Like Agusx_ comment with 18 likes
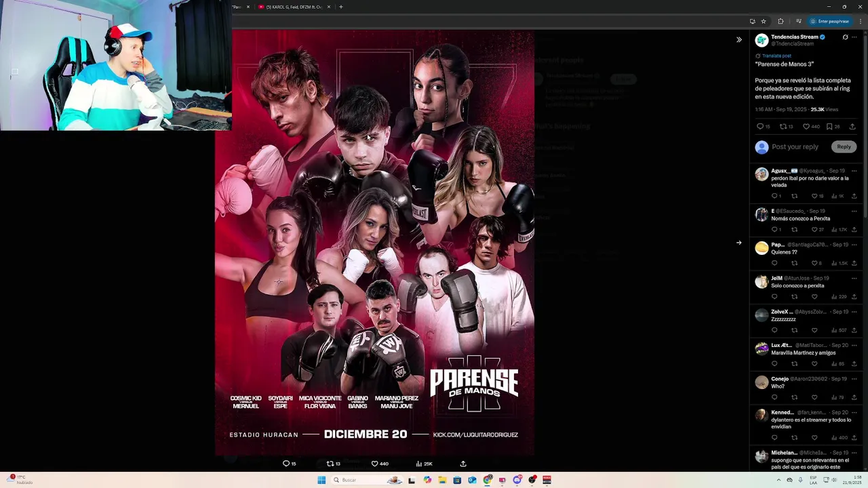 [x=816, y=196]
